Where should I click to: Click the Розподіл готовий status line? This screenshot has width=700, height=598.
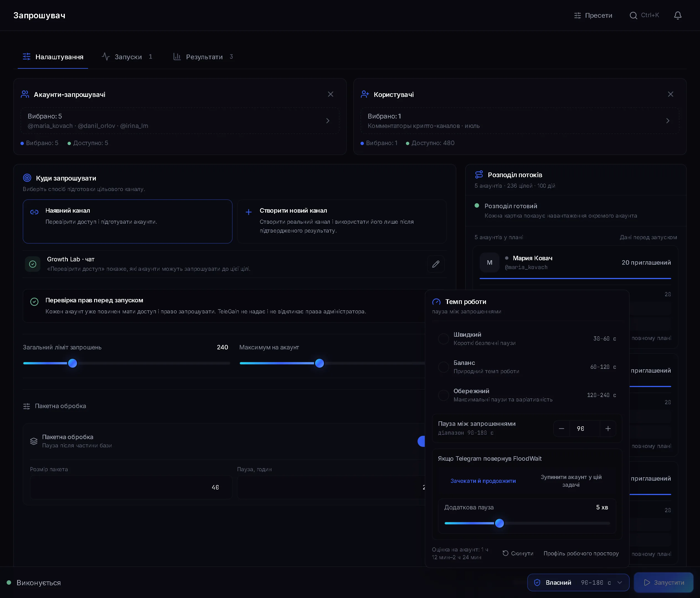pyautogui.click(x=511, y=206)
